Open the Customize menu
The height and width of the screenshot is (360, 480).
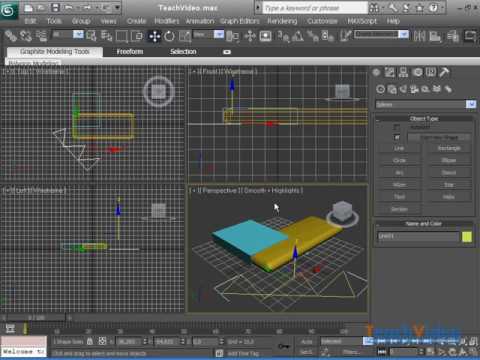322,21
